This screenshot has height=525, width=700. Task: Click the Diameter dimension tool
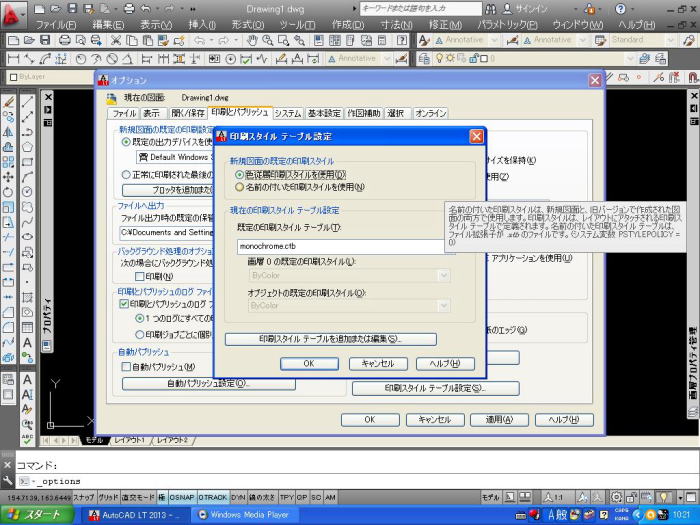coord(112,58)
